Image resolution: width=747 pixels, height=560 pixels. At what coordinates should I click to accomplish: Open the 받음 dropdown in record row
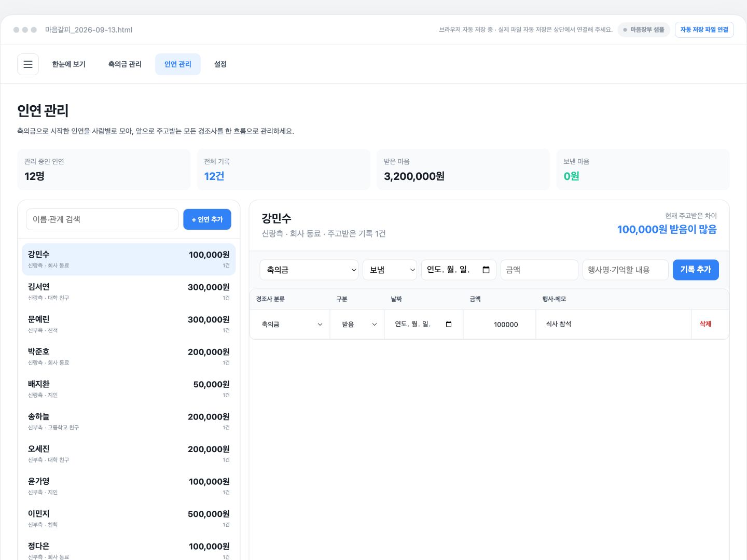(x=357, y=325)
